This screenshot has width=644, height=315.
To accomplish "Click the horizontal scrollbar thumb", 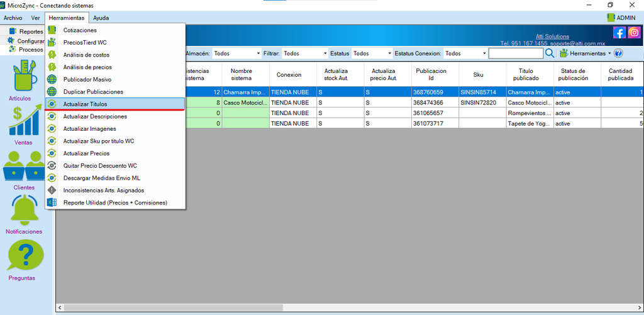I will coord(174,307).
